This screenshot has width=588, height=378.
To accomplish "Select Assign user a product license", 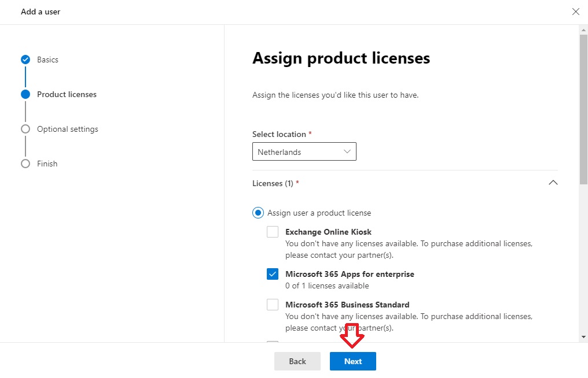I will click(258, 213).
